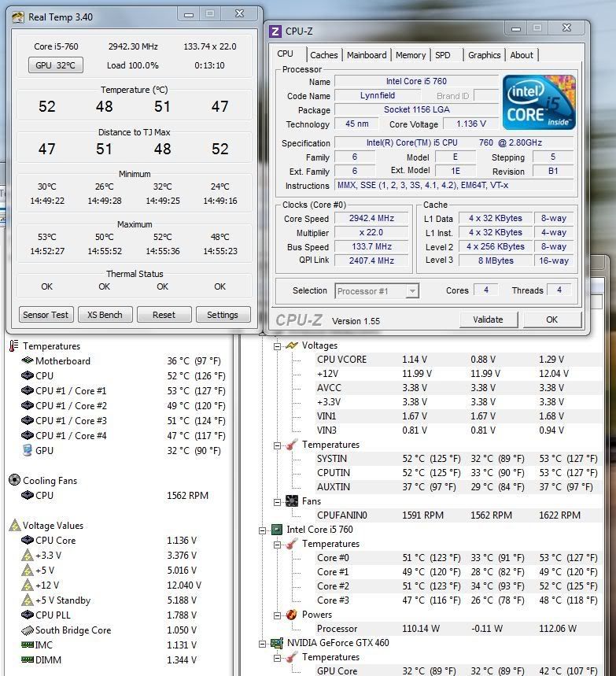Screen dimensions: 616x676
Task: Click the Temperatures thermometer icon in left panel
Action: point(14,345)
